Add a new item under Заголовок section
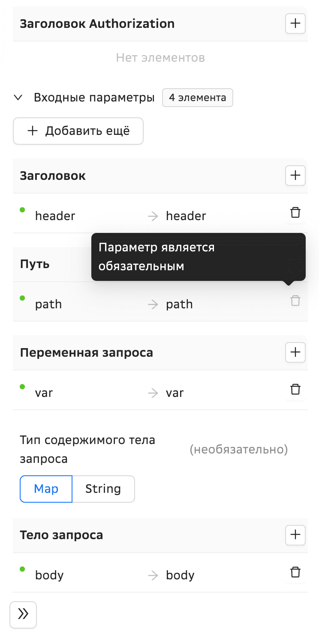The width and height of the screenshot is (319, 644). tap(295, 175)
